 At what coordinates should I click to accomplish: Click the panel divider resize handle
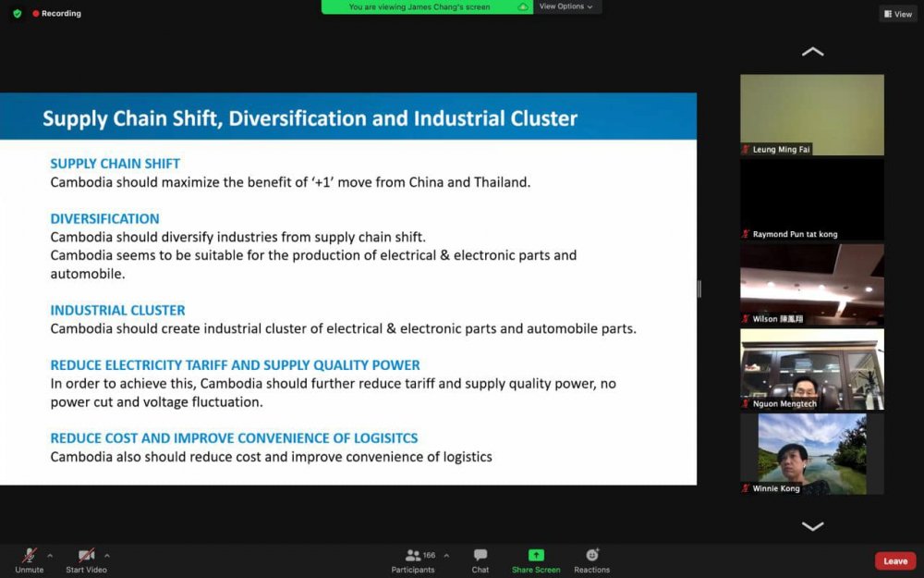pyautogui.click(x=699, y=289)
